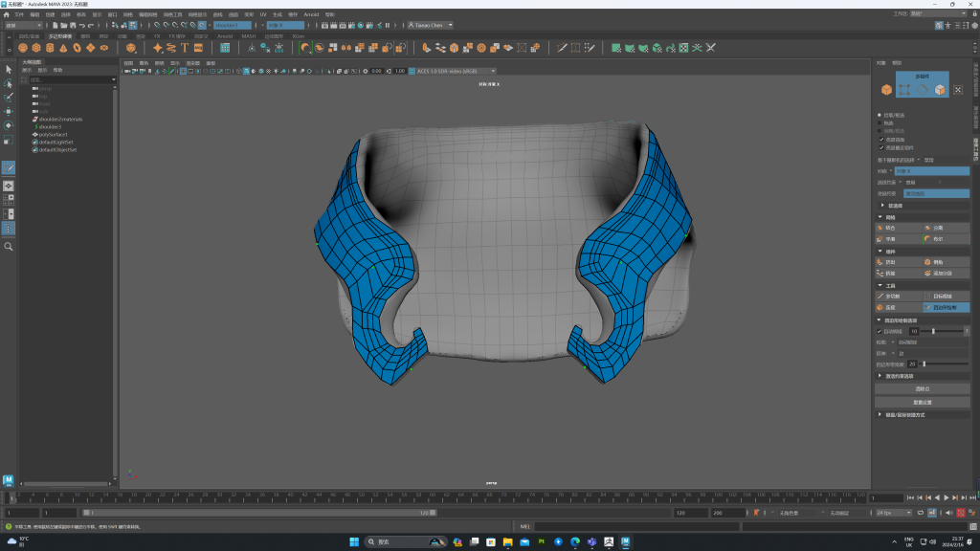Select the 拾取/框选 (pick/marquee) radio button
Screen dimensions: 980x551
coord(880,115)
